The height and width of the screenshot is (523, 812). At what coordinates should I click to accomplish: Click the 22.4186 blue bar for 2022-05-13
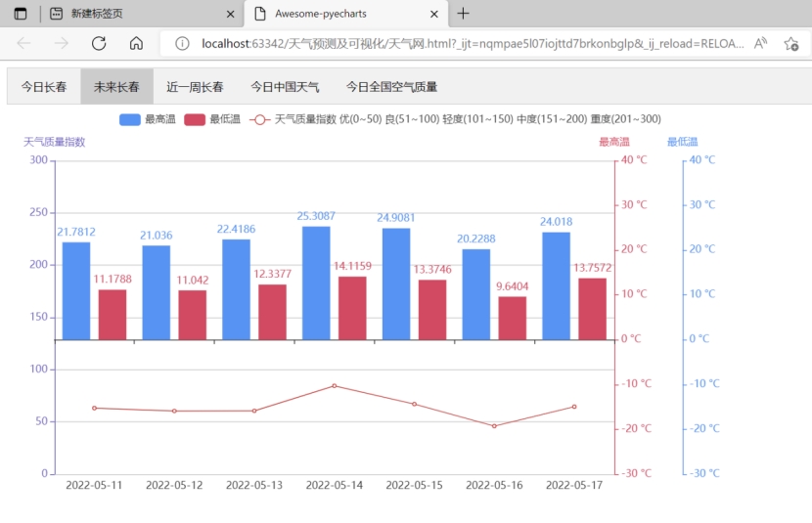[x=236, y=289]
